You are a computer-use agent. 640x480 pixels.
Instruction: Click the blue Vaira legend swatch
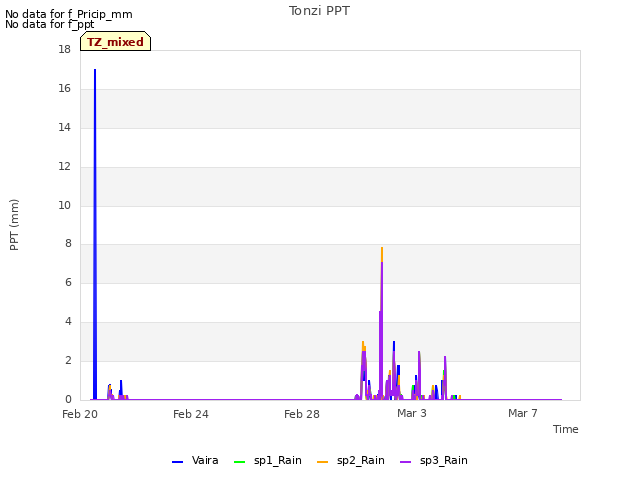coord(178,462)
